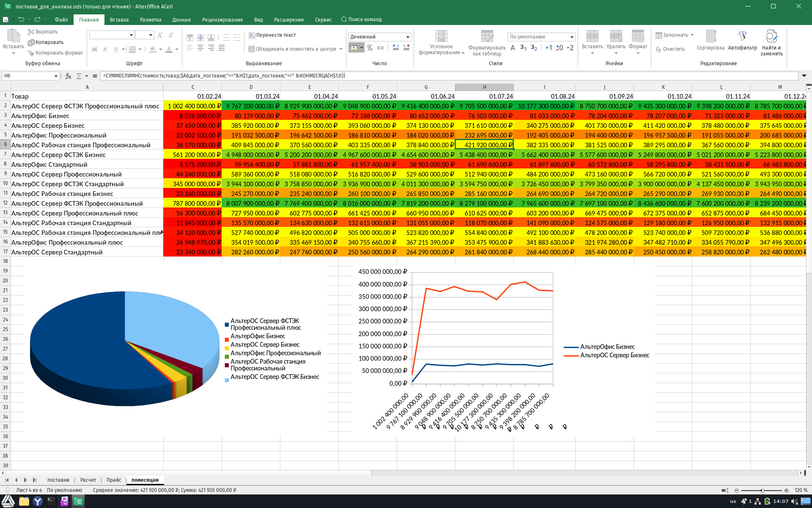The height and width of the screenshot is (508, 812).
Task: Open the number format Денежный dropdown
Action: click(x=408, y=37)
